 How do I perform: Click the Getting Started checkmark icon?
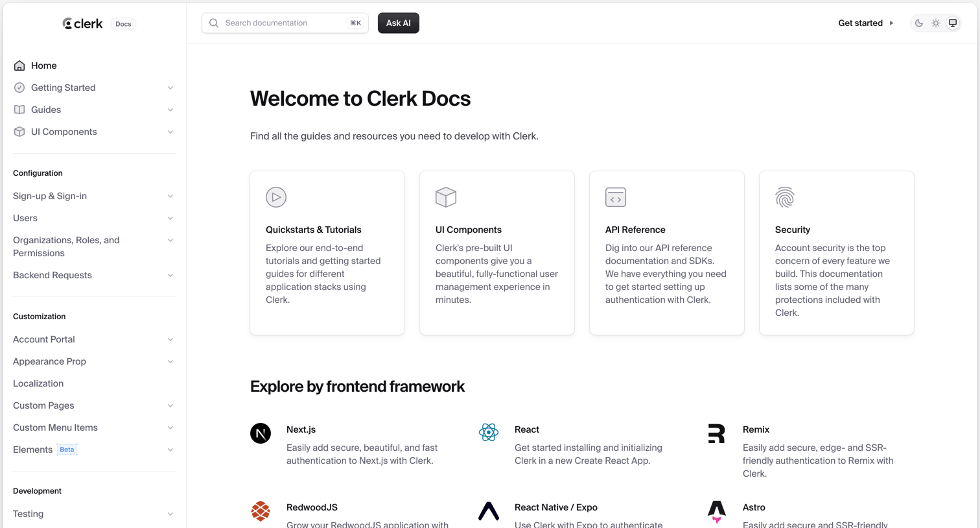coord(19,88)
